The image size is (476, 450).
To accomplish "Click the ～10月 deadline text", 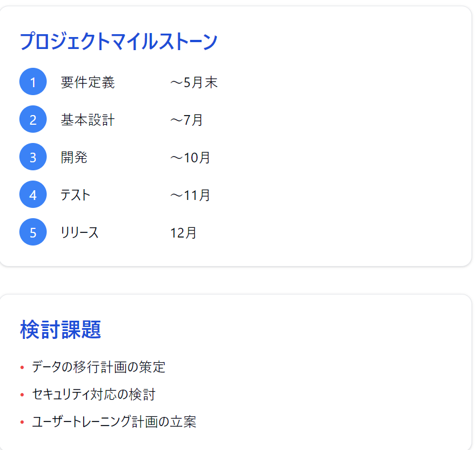I will (x=190, y=157).
